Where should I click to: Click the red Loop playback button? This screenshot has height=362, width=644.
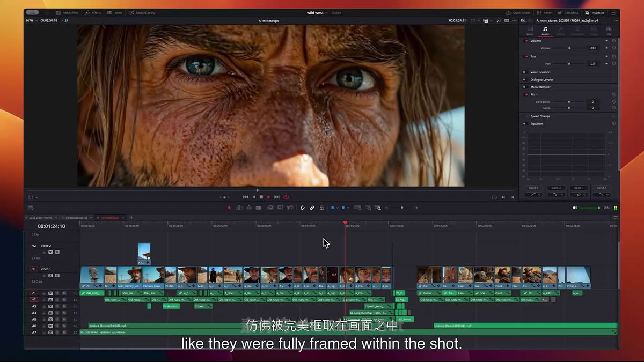[x=286, y=197]
